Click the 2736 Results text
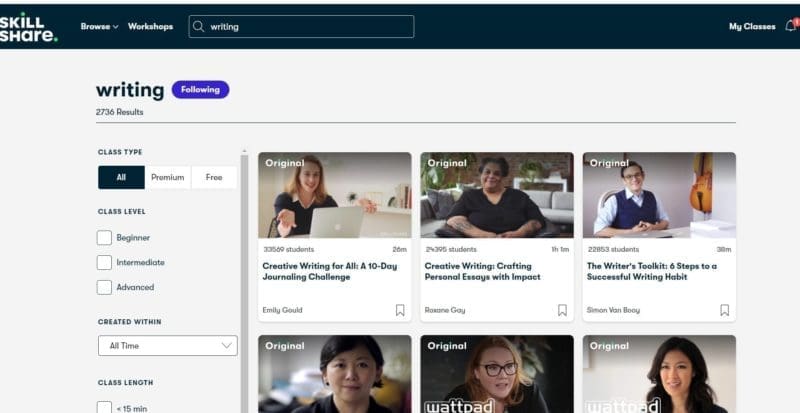This screenshot has height=413, width=800. coord(119,112)
